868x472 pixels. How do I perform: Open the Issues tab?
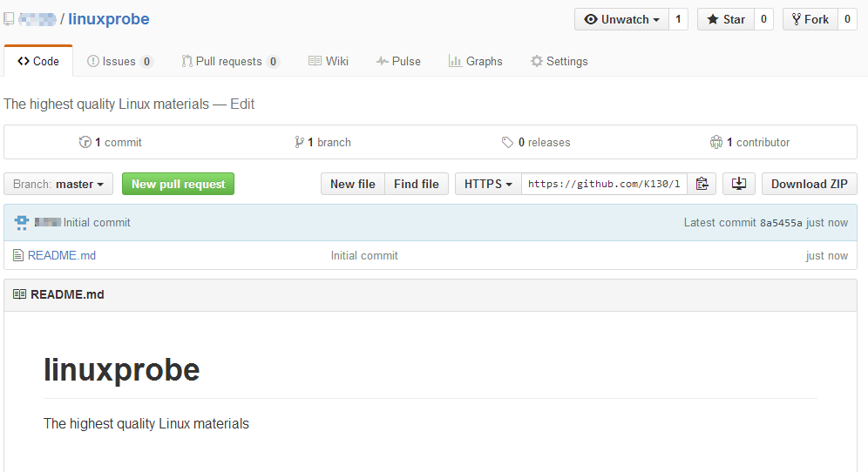[x=119, y=62]
